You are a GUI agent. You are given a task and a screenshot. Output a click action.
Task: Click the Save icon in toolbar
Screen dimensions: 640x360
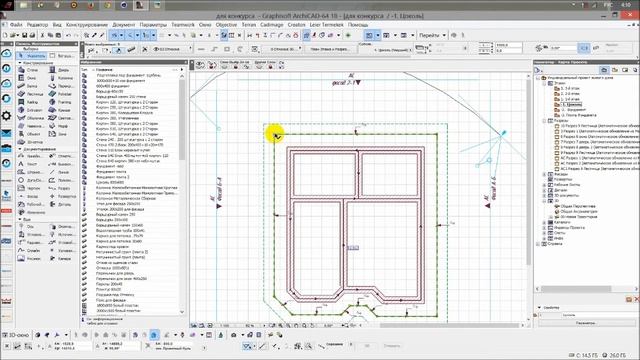pos(24,36)
